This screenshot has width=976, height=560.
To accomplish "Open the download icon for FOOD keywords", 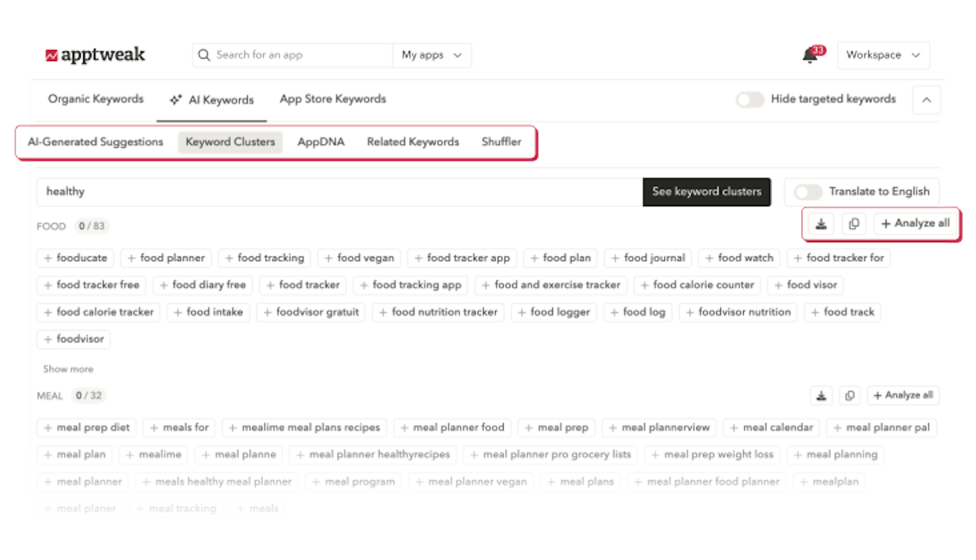I will coord(821,223).
